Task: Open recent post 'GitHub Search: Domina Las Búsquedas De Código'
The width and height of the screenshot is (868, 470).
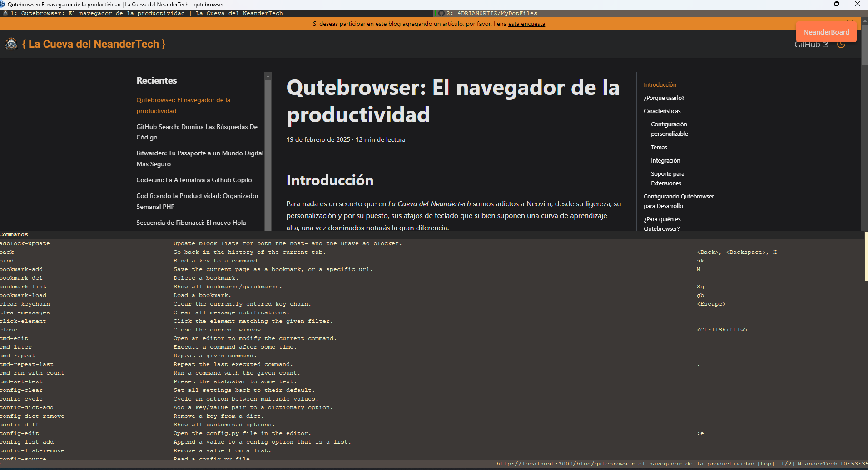Action: coord(197,132)
